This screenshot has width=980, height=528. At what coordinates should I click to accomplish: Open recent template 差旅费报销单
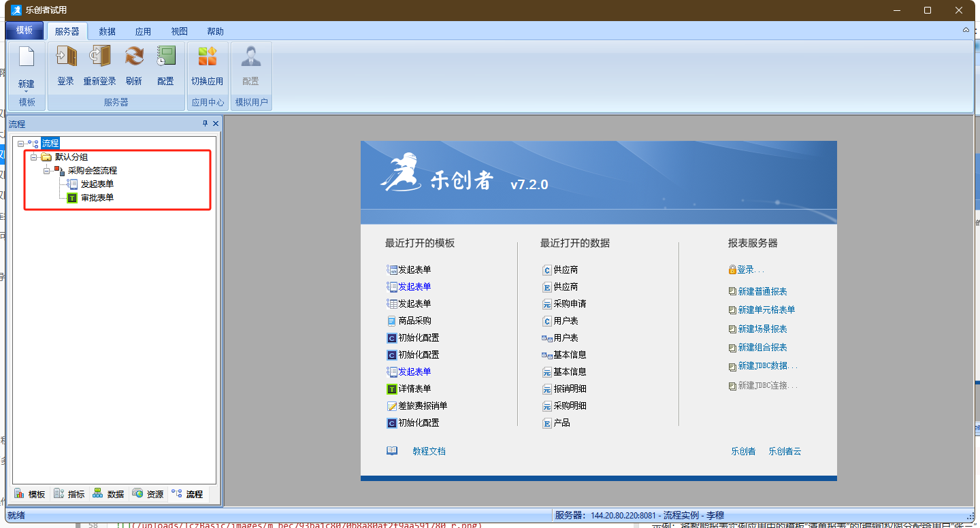pos(422,406)
